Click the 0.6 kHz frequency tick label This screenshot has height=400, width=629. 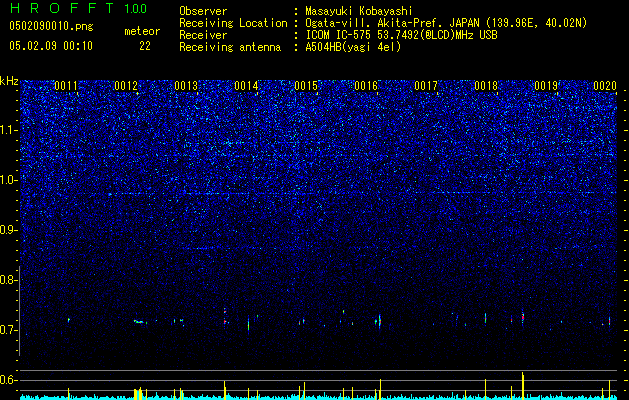(x=9, y=380)
